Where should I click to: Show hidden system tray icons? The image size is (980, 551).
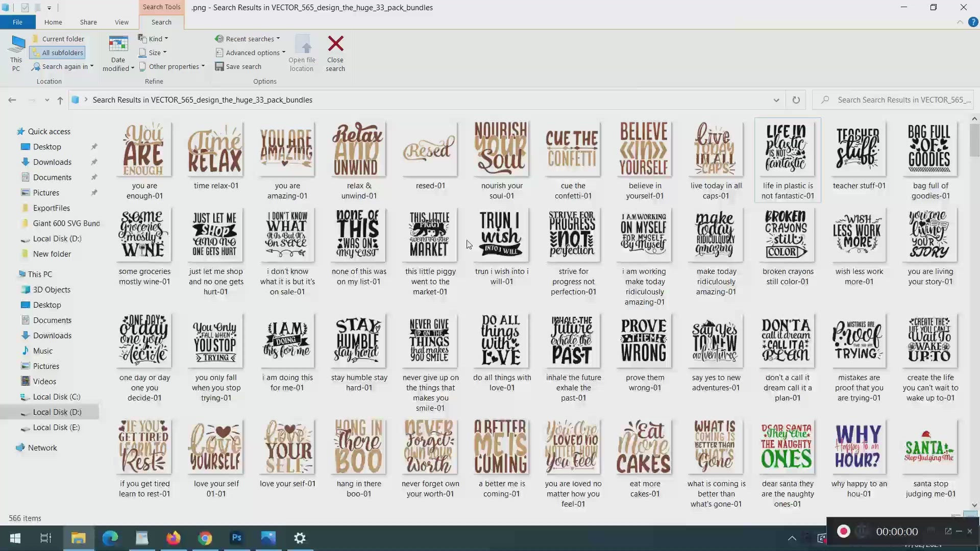pyautogui.click(x=792, y=538)
